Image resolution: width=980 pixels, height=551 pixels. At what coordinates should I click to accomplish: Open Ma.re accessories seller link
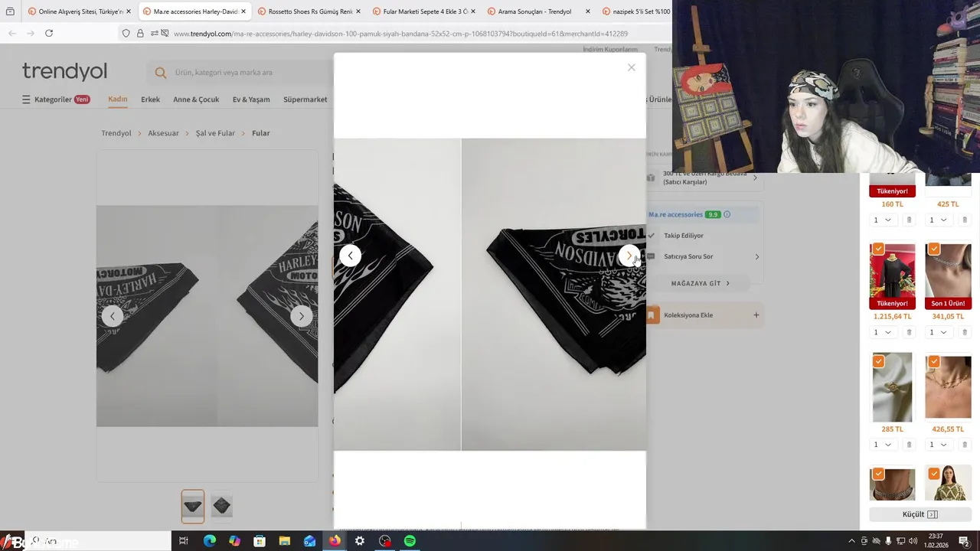(x=675, y=214)
